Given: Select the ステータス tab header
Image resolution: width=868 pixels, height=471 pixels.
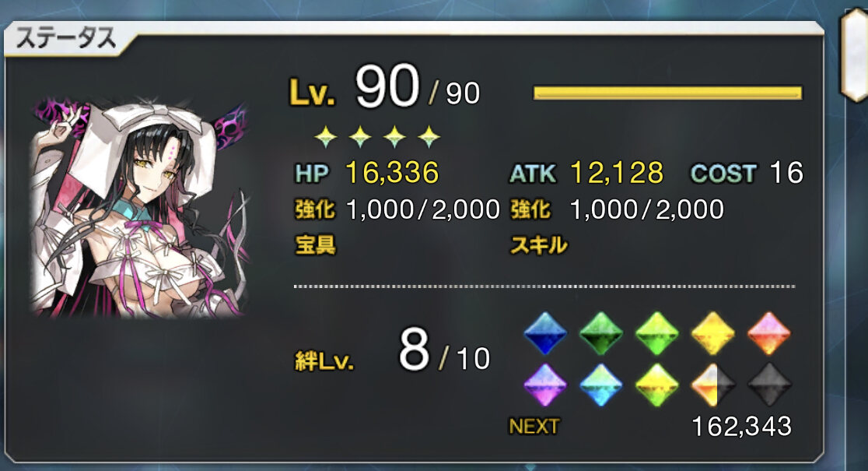Looking at the screenshot, I should [x=66, y=39].
